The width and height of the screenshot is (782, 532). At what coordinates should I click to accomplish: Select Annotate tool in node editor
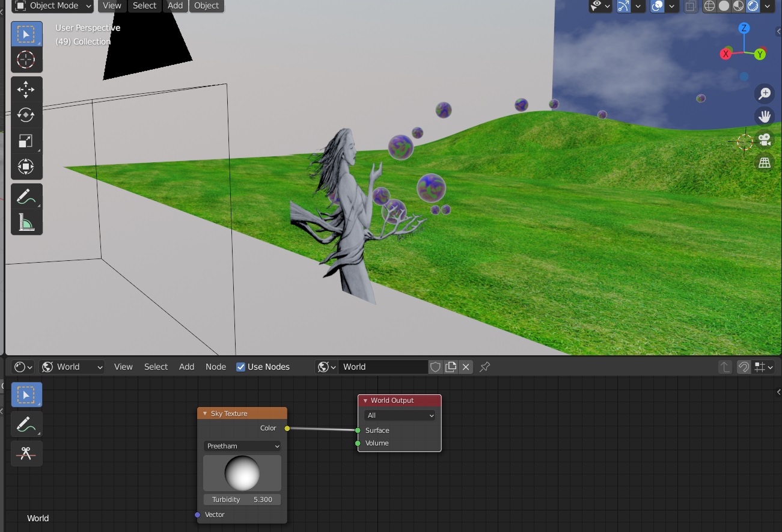(x=26, y=424)
